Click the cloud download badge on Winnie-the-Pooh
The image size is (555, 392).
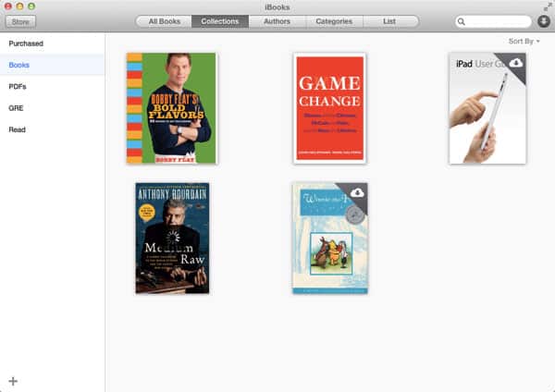pyautogui.click(x=357, y=192)
